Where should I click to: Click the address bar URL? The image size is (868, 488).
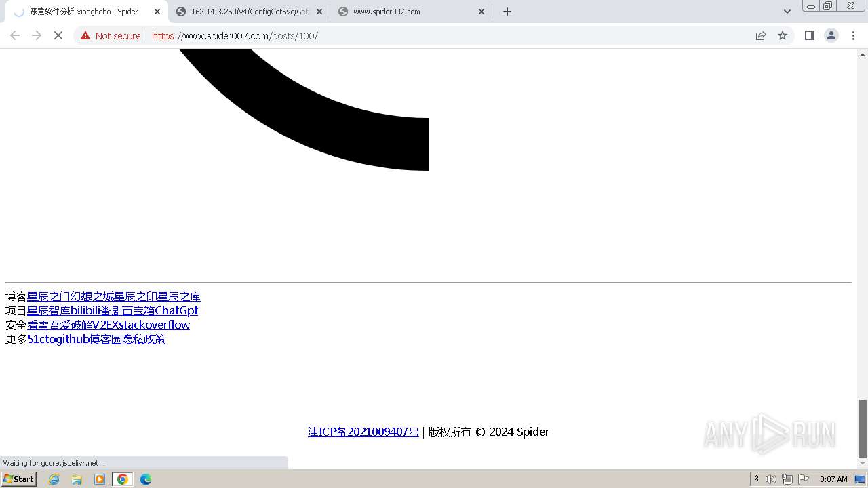[x=235, y=36]
